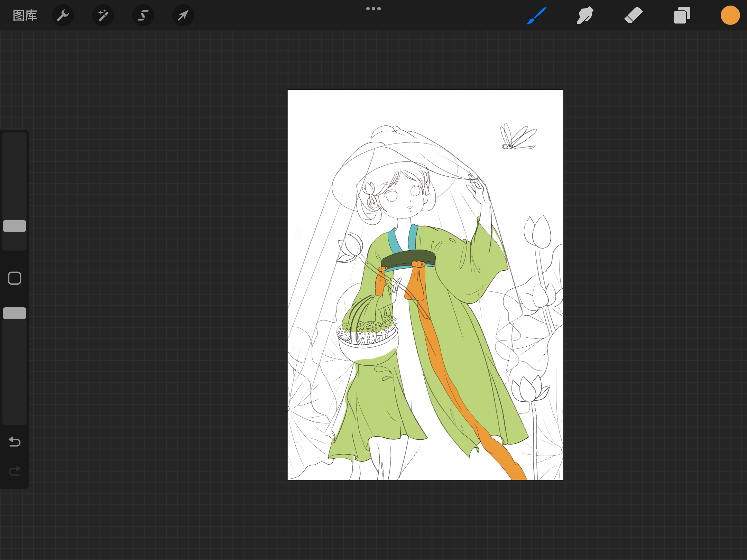Open the Actions wrench menu
747x560 pixels.
[63, 16]
